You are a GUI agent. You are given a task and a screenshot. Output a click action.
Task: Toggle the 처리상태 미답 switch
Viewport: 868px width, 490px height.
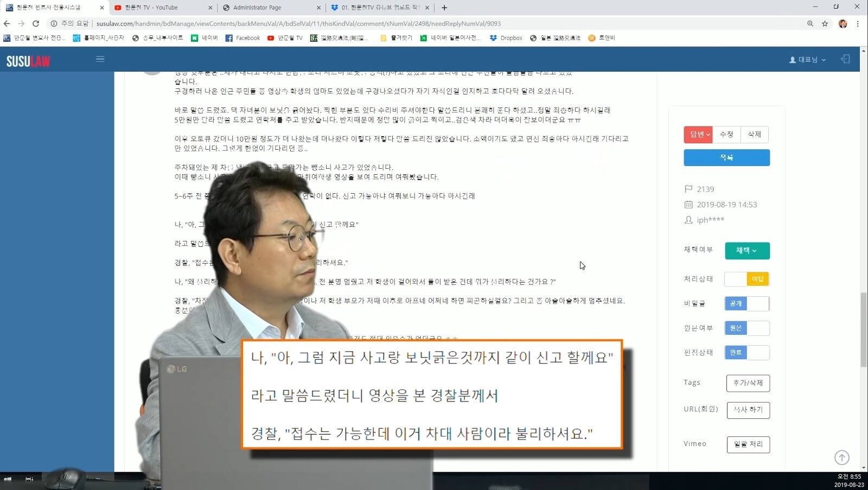(747, 279)
